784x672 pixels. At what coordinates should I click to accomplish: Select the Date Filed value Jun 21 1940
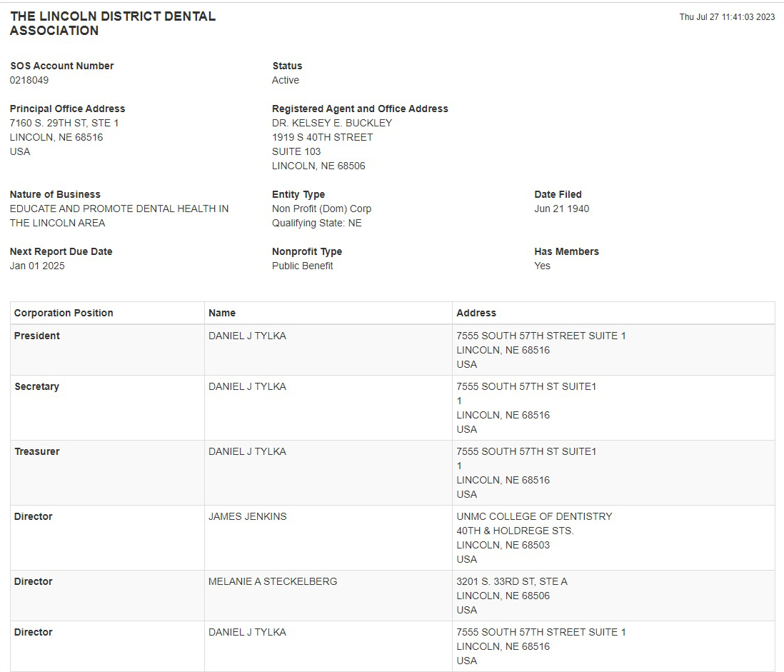[561, 209]
